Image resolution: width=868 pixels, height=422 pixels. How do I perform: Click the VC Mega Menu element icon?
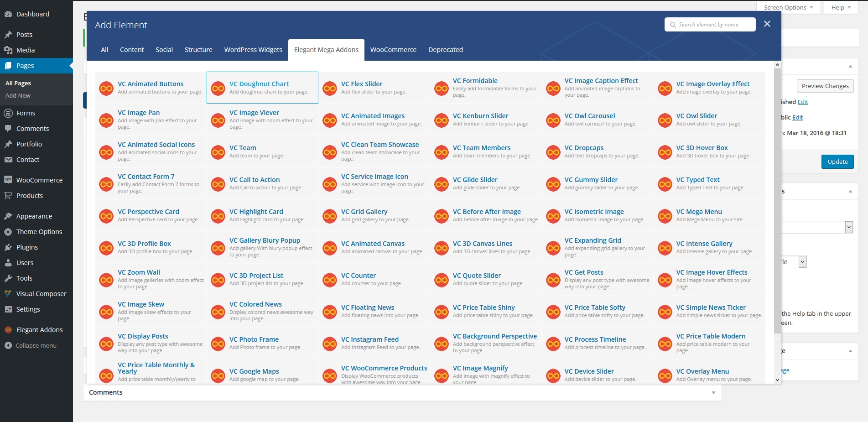(x=665, y=216)
